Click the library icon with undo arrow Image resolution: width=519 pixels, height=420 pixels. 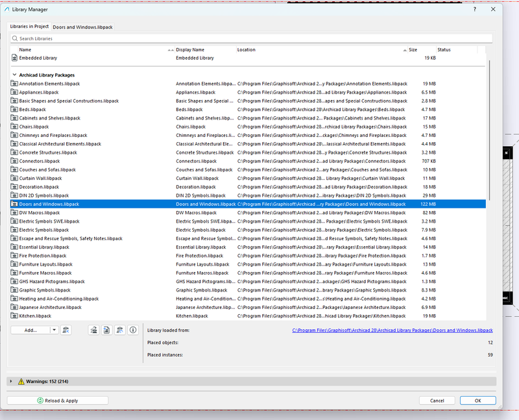pyautogui.click(x=120, y=330)
